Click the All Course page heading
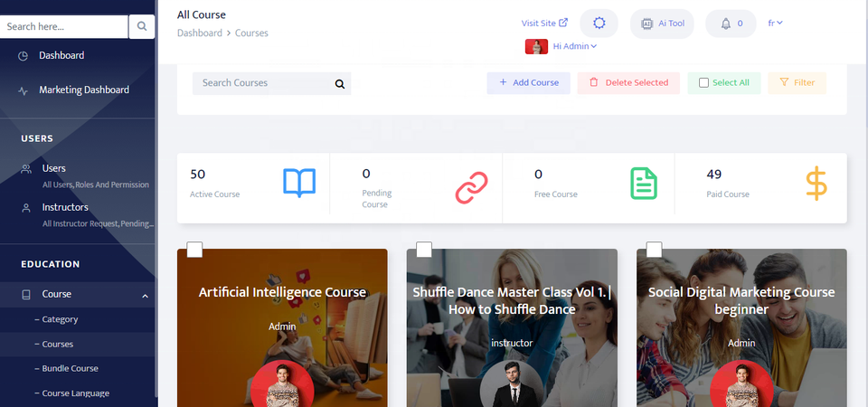The image size is (868, 407). (x=202, y=15)
